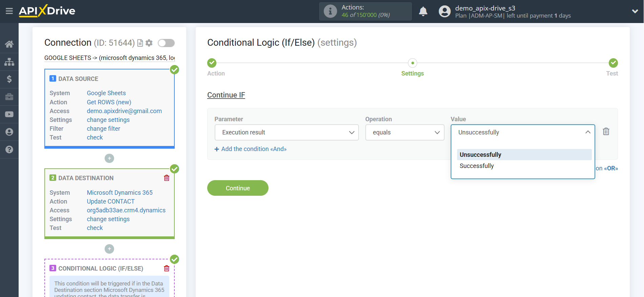Image resolution: width=644 pixels, height=297 pixels.
Task: Select the Settings step
Action: tap(412, 63)
